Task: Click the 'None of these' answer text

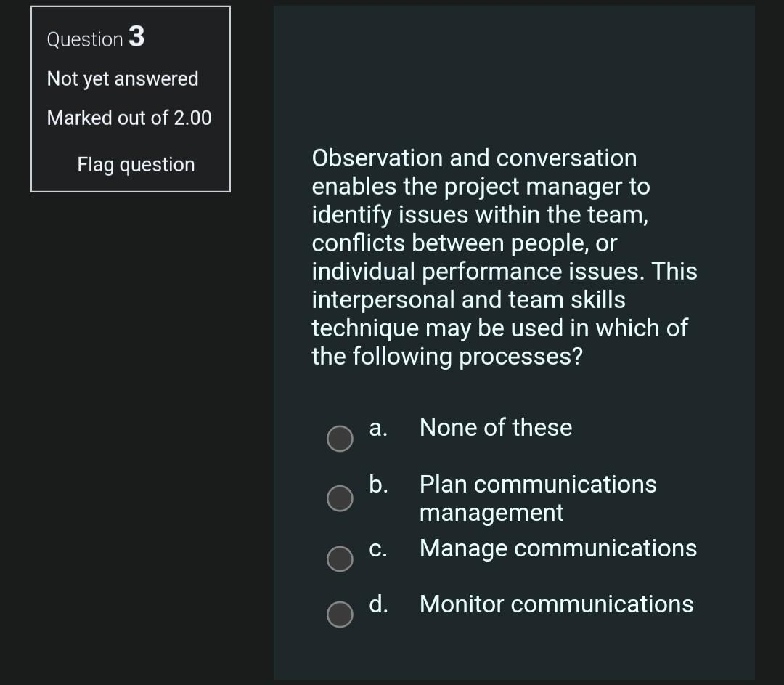Action: 496,428
